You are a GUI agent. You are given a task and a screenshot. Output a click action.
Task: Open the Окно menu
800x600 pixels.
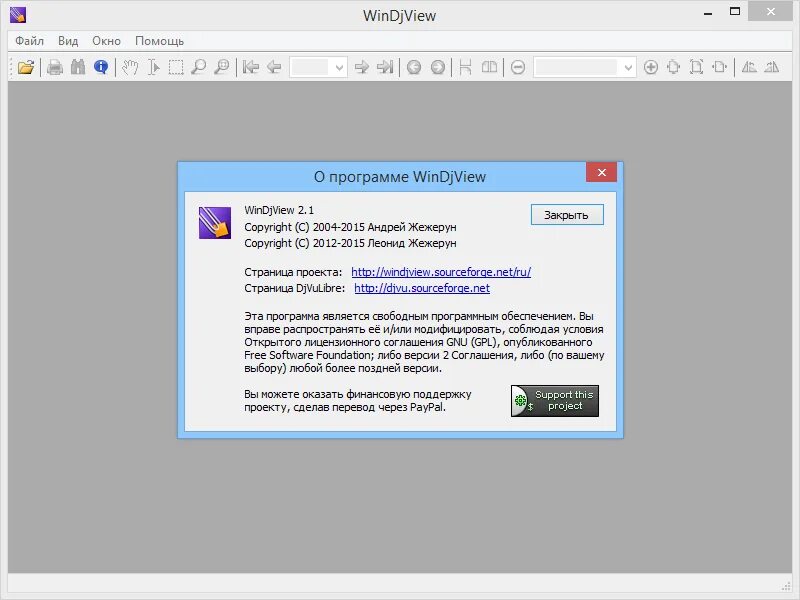pos(106,41)
